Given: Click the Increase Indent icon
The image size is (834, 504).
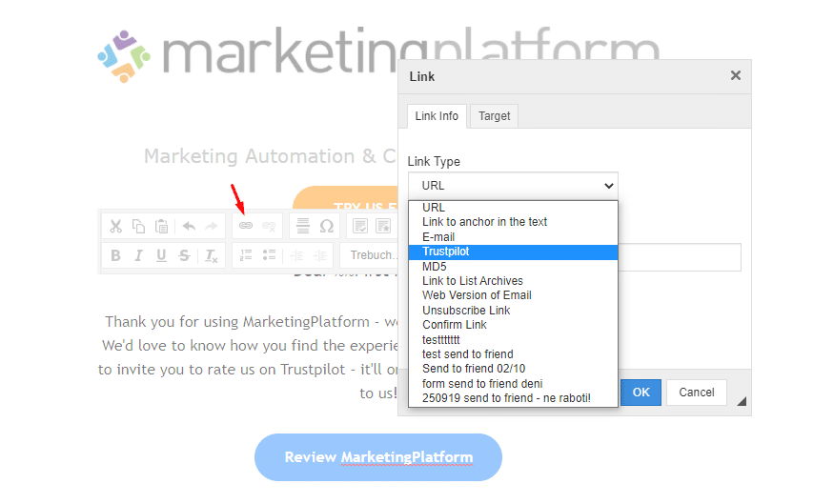Looking at the screenshot, I should pyautogui.click(x=319, y=255).
